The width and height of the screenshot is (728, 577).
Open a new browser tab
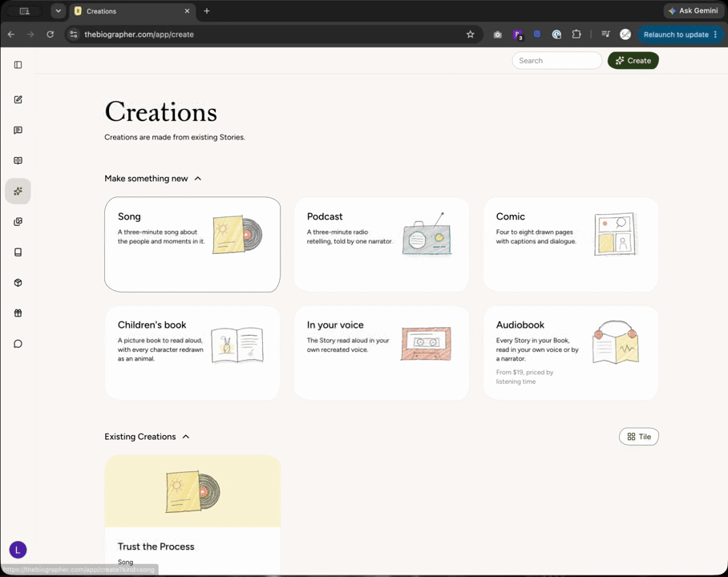207,11
